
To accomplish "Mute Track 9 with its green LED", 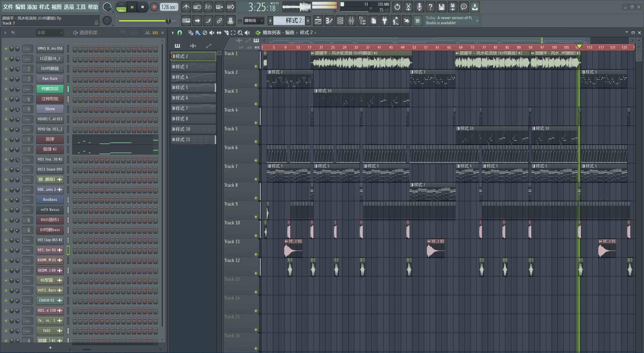I will coord(256,217).
